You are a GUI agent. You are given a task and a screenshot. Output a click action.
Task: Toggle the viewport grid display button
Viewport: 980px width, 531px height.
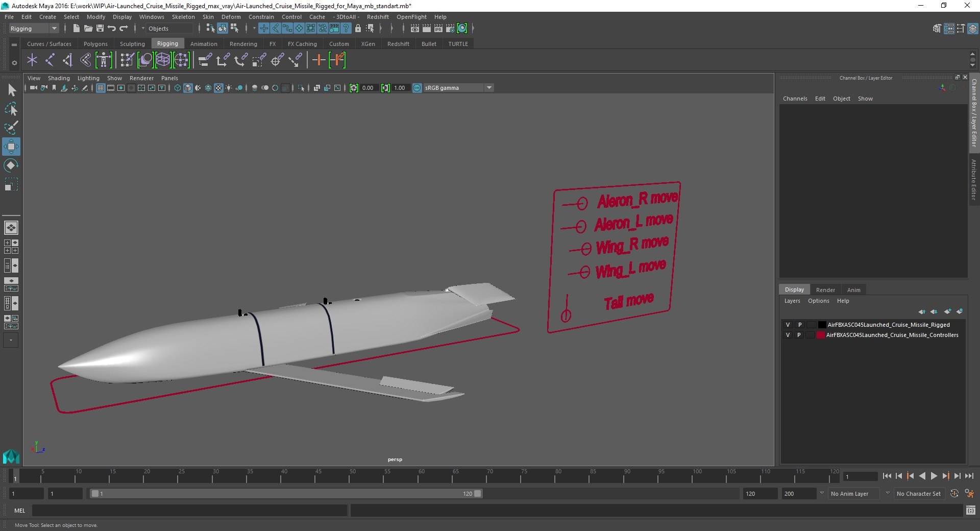point(101,88)
